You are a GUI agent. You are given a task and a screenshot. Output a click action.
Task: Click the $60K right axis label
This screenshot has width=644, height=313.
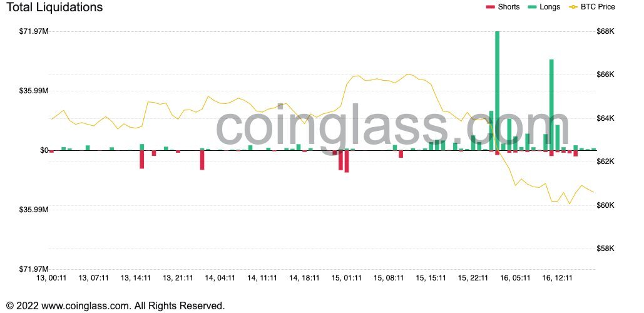(605, 205)
